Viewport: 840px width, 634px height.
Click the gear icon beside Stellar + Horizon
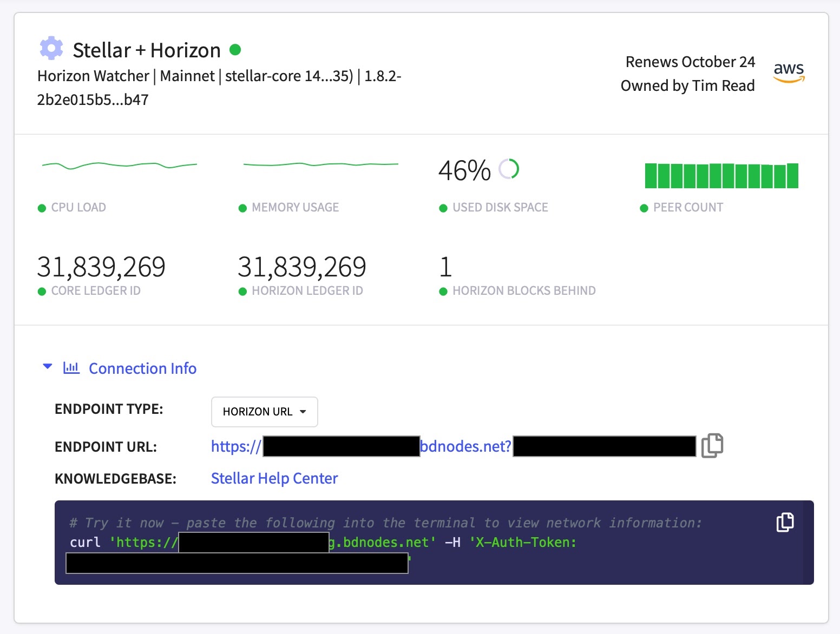point(51,48)
